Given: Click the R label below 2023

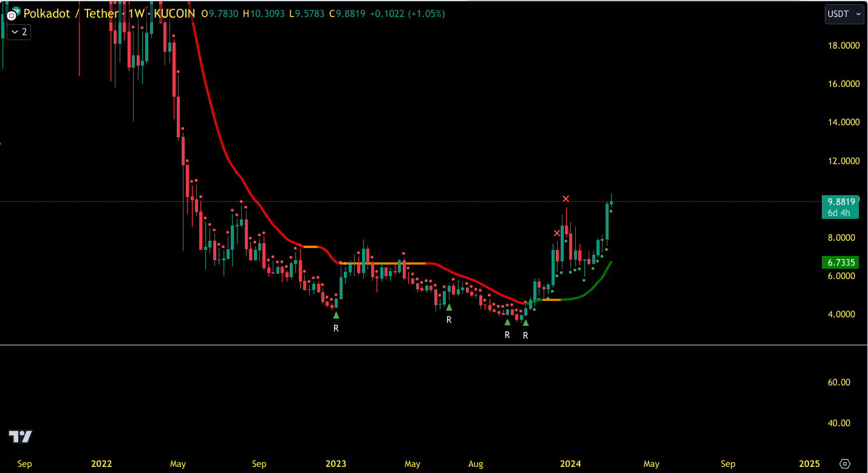Looking at the screenshot, I should (336, 328).
